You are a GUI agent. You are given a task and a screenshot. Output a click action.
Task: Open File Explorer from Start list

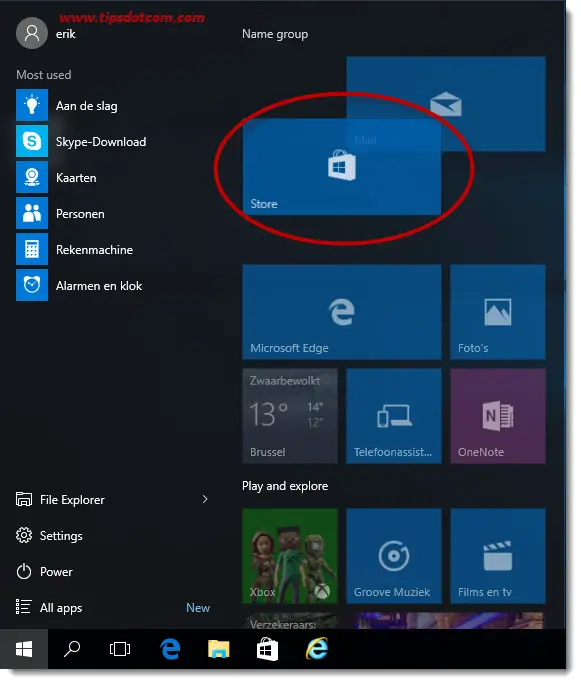[x=72, y=500]
